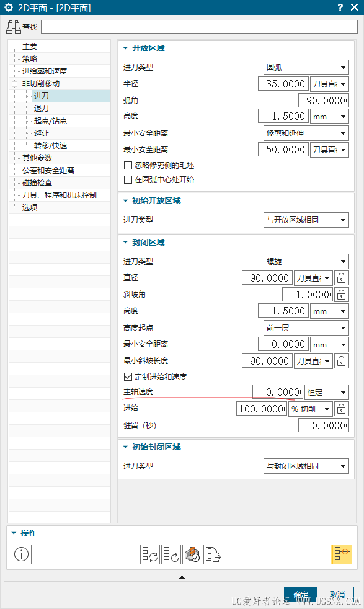Click the up arrow below 操作 panel
Viewport: 364px width, 609px height.
click(182, 577)
